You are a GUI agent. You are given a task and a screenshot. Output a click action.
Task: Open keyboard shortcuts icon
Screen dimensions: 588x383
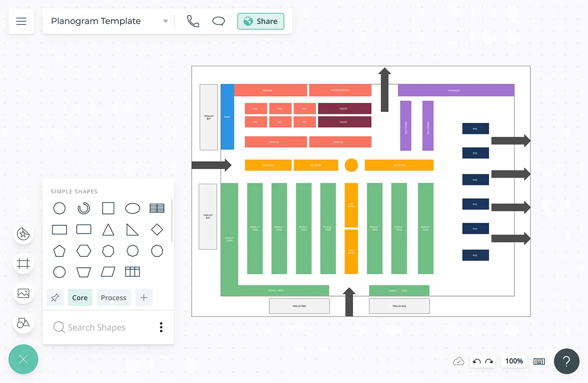[539, 362]
